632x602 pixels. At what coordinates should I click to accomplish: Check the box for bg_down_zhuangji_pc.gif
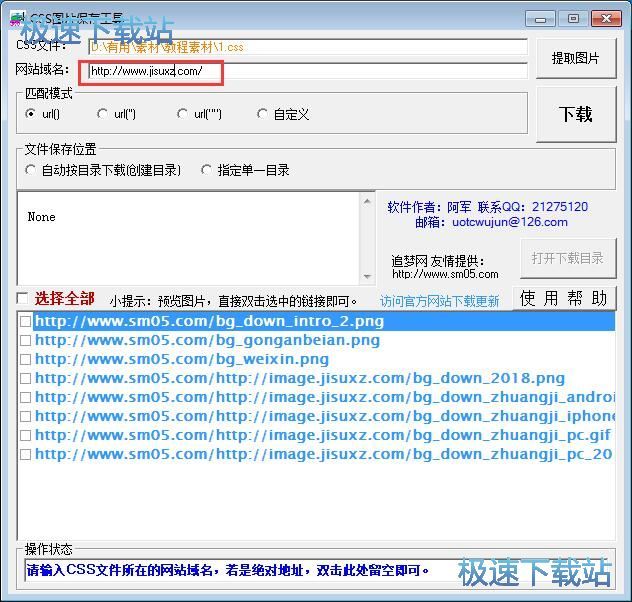25,435
